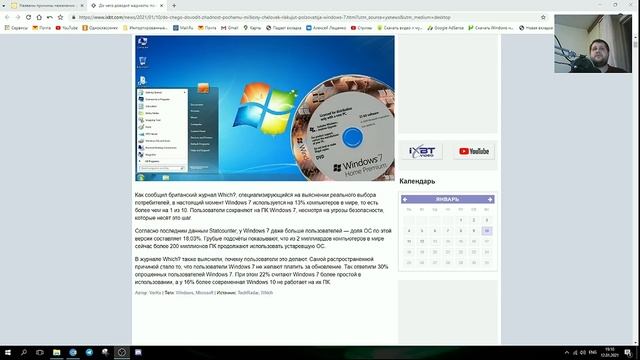Open the Стримы bookmark
Viewport: 640px width, 360px height.
pyautogui.click(x=361, y=28)
